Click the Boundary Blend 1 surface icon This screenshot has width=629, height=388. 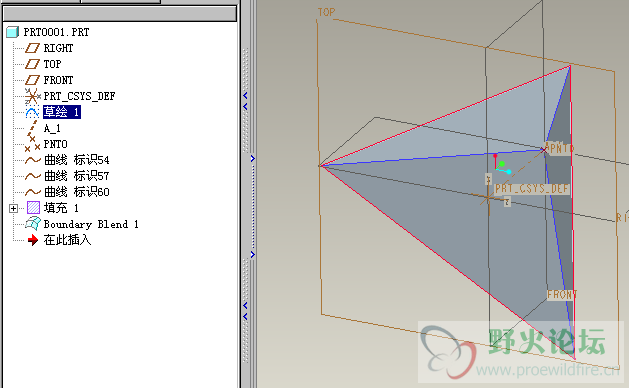pos(33,224)
